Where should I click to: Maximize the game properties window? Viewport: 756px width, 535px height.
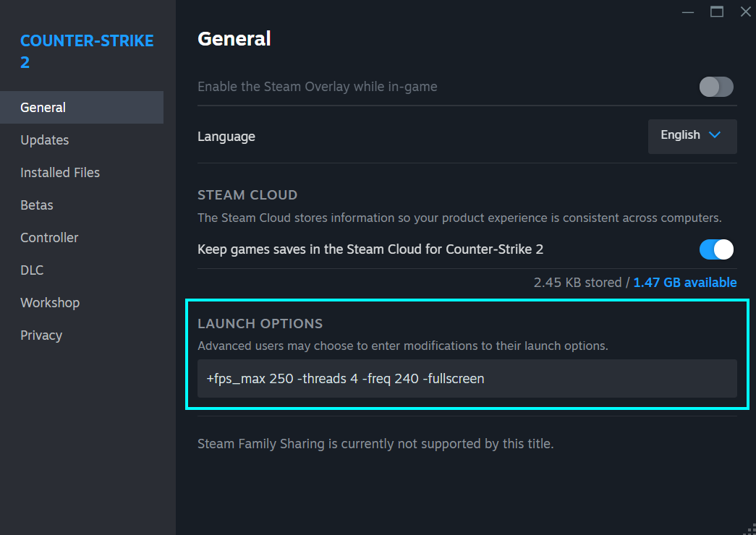click(716, 12)
